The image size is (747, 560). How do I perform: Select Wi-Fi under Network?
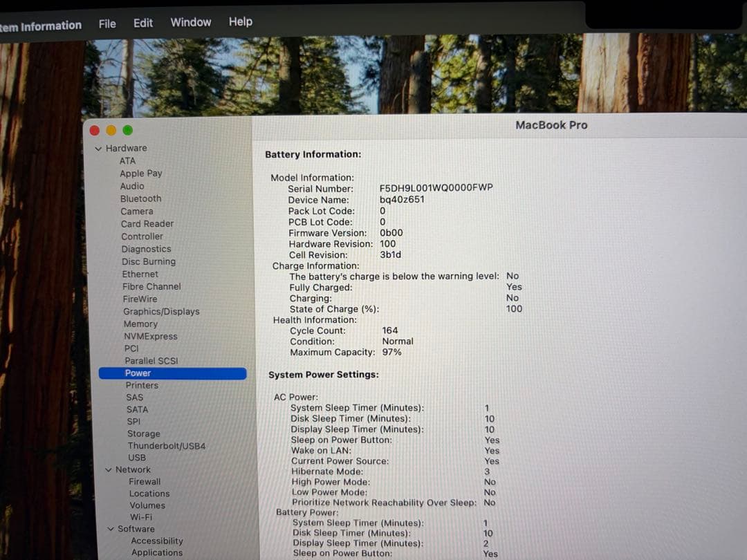[x=141, y=516]
